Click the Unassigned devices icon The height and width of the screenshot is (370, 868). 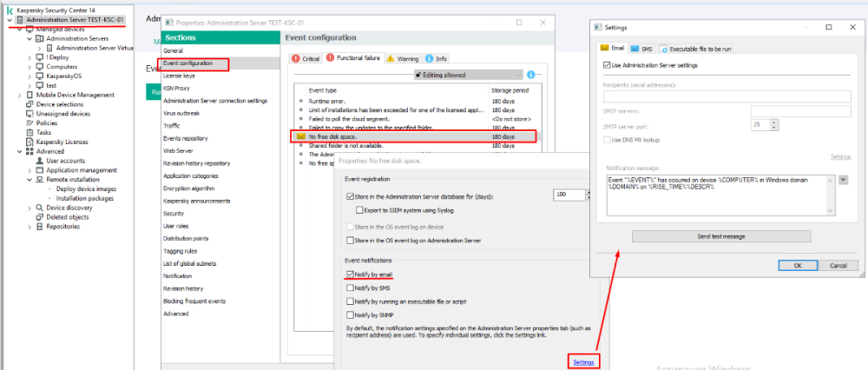(30, 114)
